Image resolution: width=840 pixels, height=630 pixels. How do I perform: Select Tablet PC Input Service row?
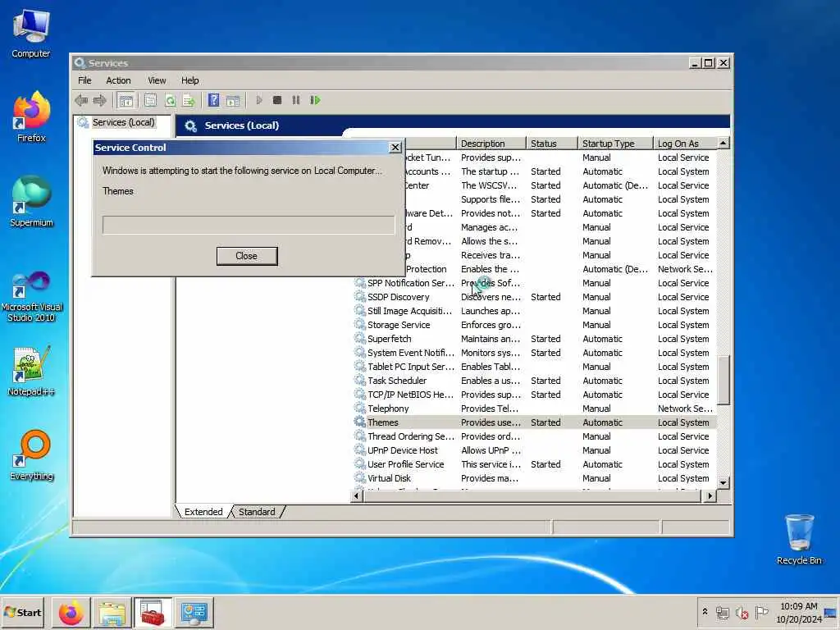[534, 367]
